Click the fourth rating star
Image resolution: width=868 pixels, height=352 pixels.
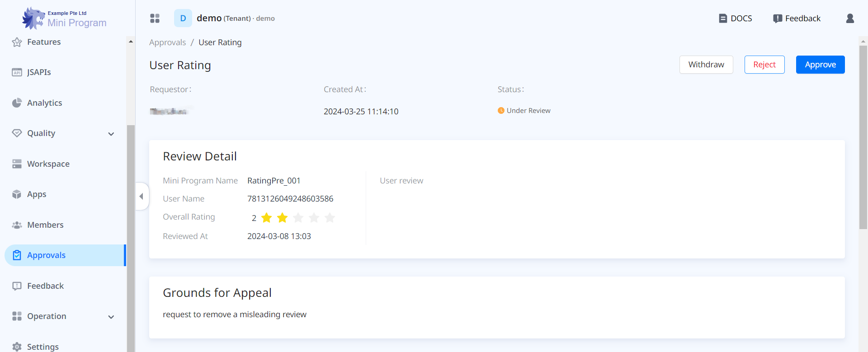tap(314, 218)
